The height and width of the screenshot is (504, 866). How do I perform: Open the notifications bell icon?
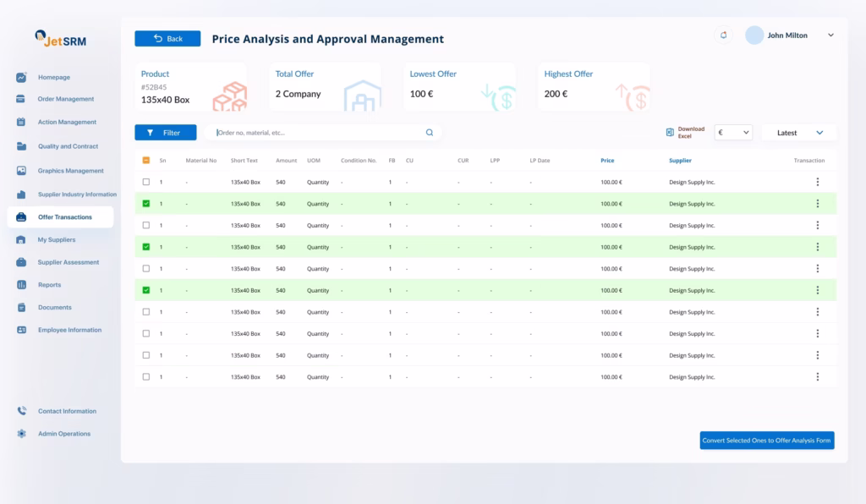tap(724, 36)
